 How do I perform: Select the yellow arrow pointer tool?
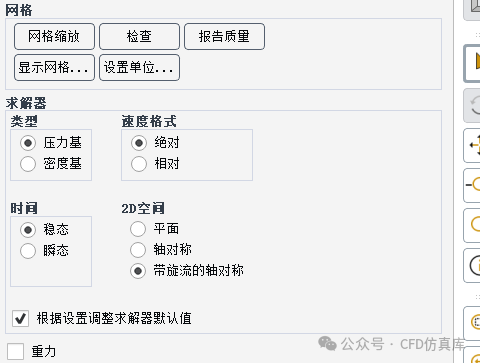coord(472,63)
